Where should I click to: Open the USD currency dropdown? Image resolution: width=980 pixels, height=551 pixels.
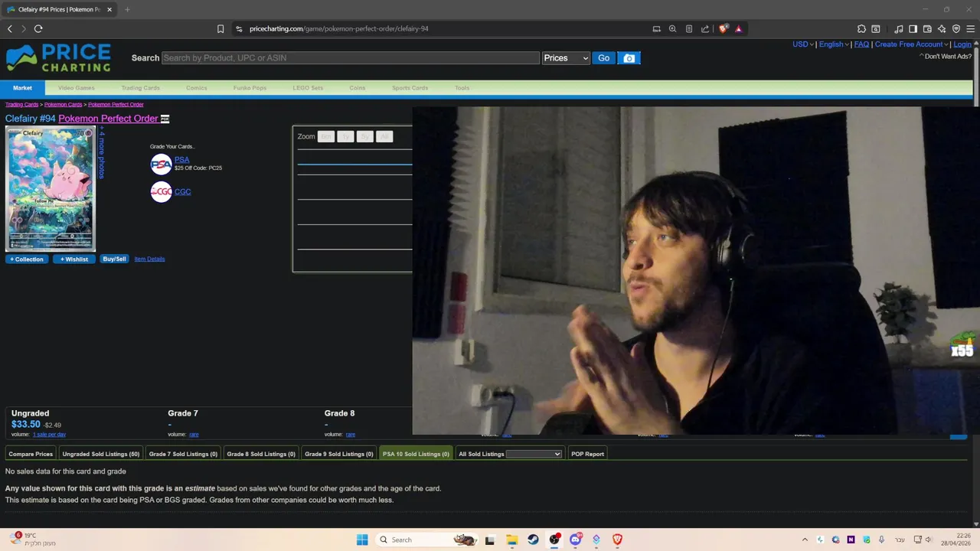(802, 44)
